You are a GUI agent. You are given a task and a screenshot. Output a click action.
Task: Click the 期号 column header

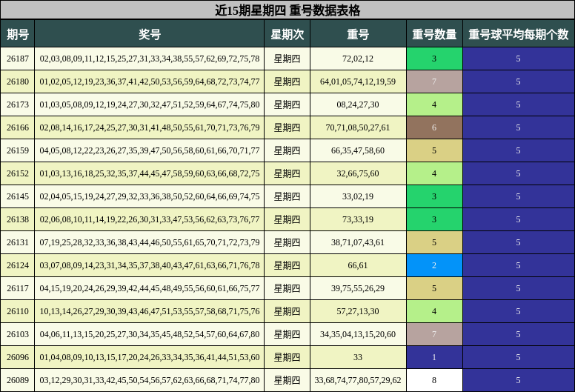(x=18, y=34)
